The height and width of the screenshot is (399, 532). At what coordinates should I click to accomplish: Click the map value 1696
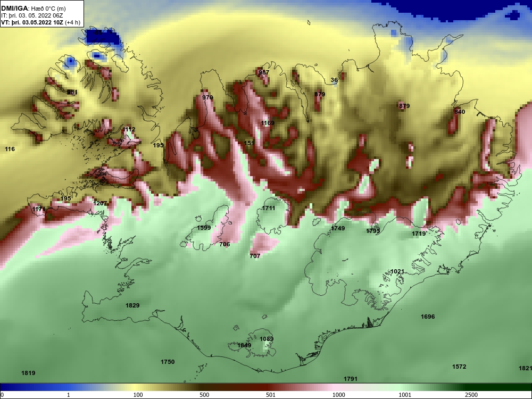point(428,317)
